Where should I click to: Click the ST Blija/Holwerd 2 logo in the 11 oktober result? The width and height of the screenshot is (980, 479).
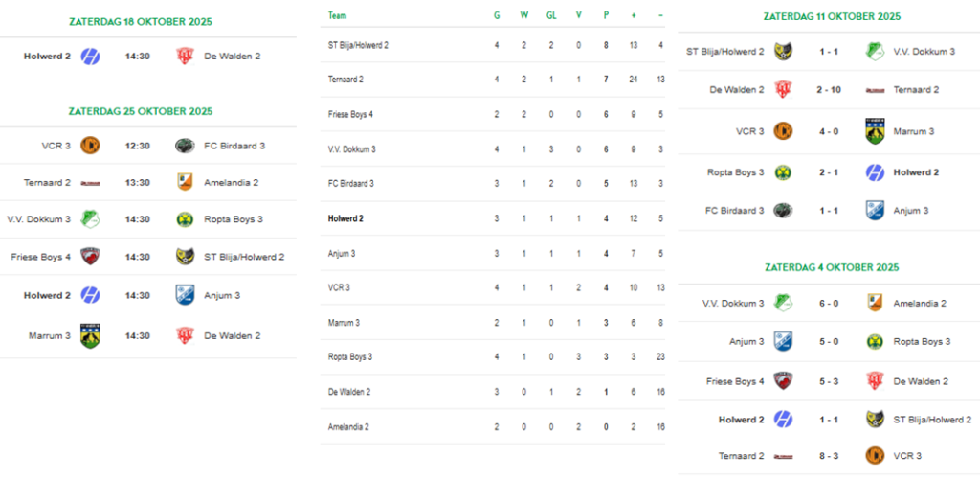coord(783,51)
